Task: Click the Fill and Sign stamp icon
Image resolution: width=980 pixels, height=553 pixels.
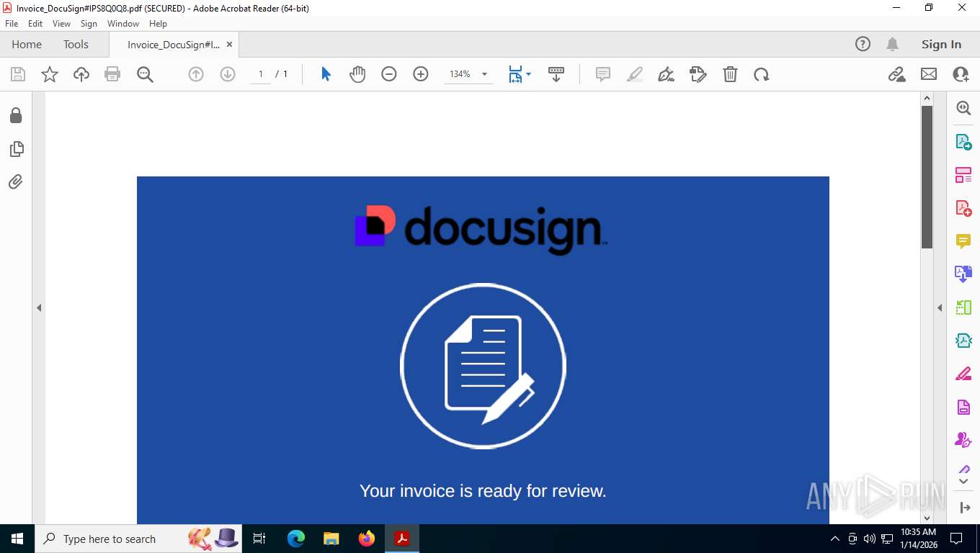Action: 698,74
